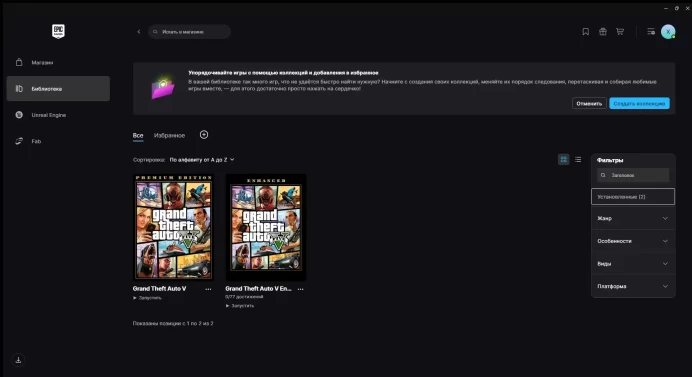Switch to list view
Screen dimensions: 692x377
[x=578, y=159]
